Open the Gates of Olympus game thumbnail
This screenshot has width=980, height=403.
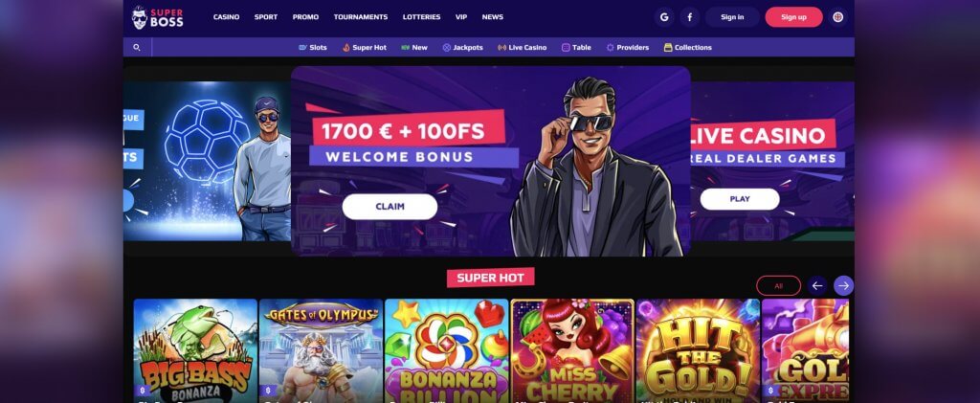pos(321,350)
